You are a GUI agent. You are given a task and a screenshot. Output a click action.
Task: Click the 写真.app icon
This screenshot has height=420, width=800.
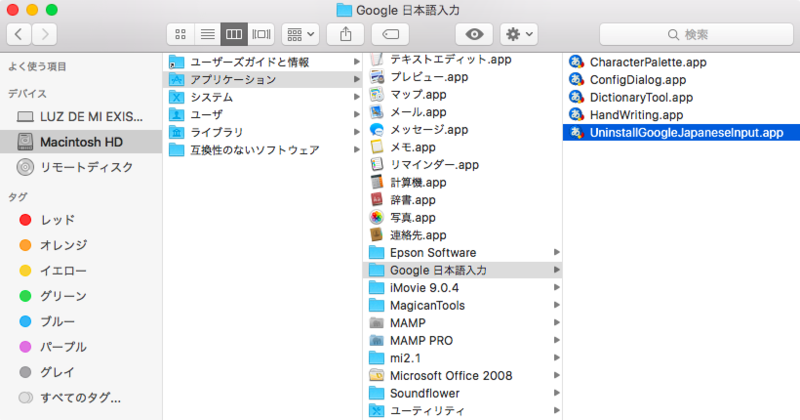pyautogui.click(x=377, y=217)
